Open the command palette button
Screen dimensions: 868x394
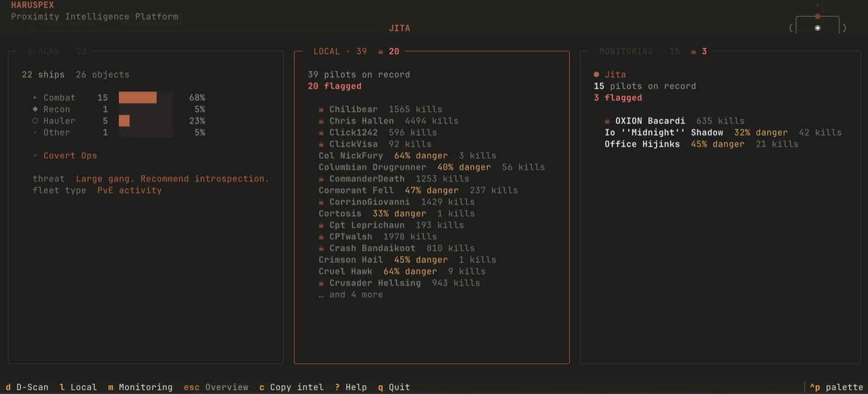(836, 387)
